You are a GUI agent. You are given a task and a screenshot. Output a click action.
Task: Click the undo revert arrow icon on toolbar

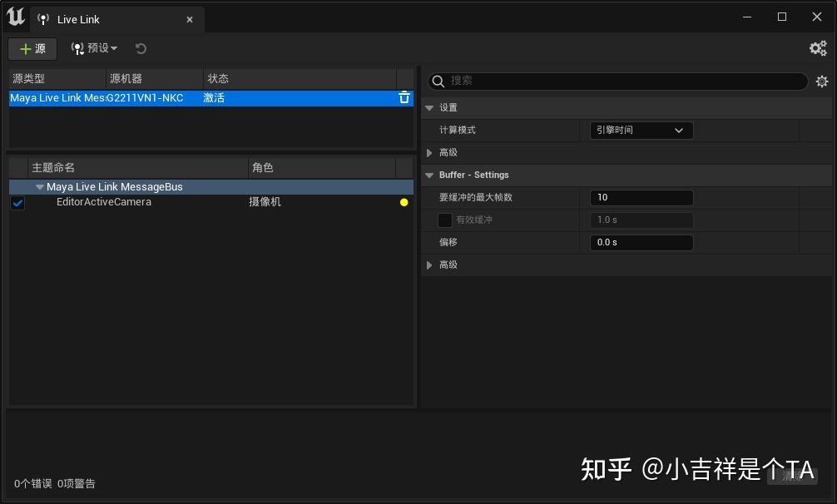click(x=141, y=48)
